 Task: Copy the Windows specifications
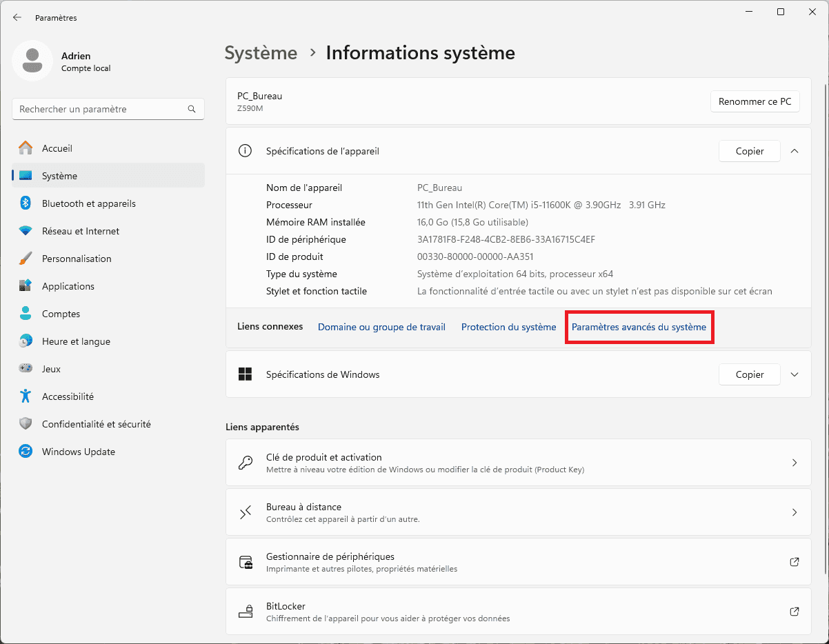click(750, 374)
